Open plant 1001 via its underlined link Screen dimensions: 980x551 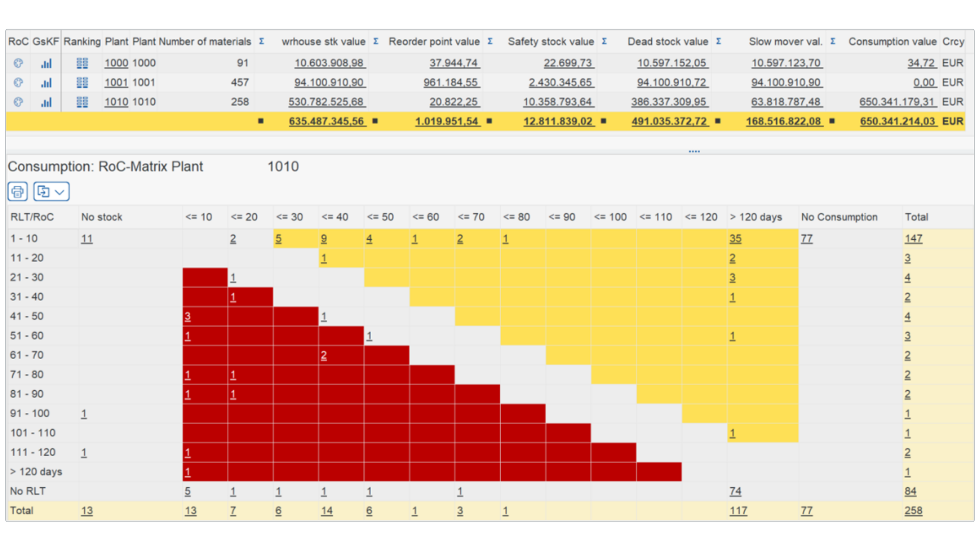pyautogui.click(x=116, y=82)
